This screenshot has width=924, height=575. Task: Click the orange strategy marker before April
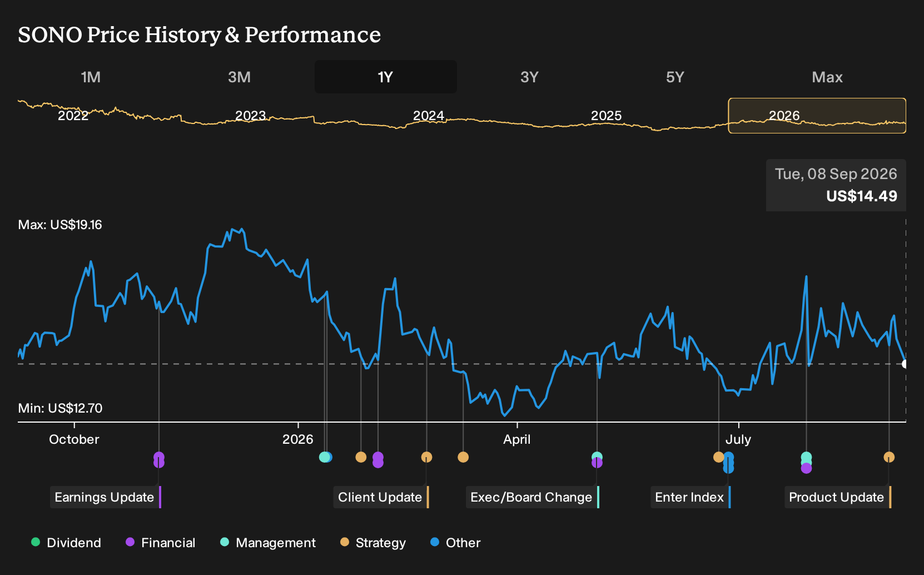tap(463, 457)
